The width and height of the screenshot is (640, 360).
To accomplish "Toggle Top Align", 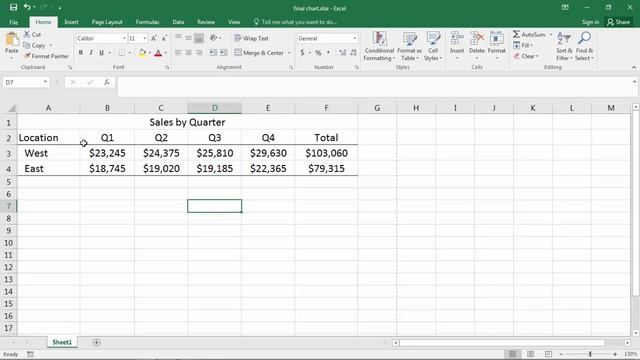I will coord(178,38).
